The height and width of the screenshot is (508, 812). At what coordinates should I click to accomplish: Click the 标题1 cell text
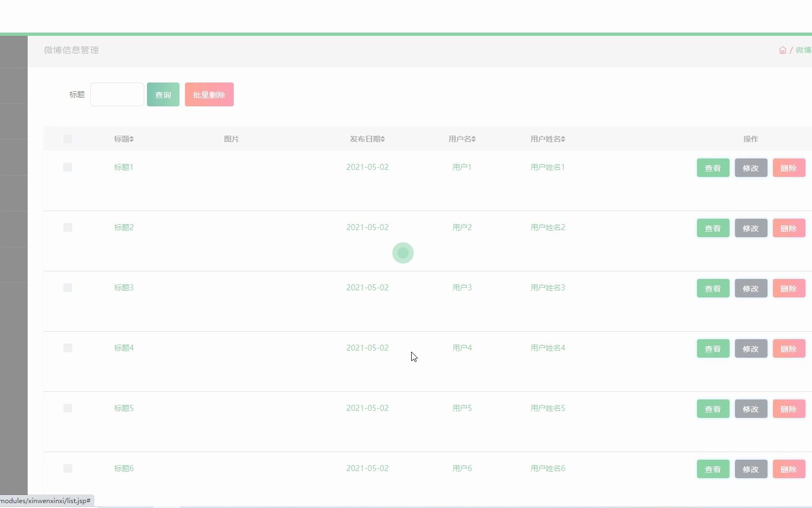click(x=124, y=167)
